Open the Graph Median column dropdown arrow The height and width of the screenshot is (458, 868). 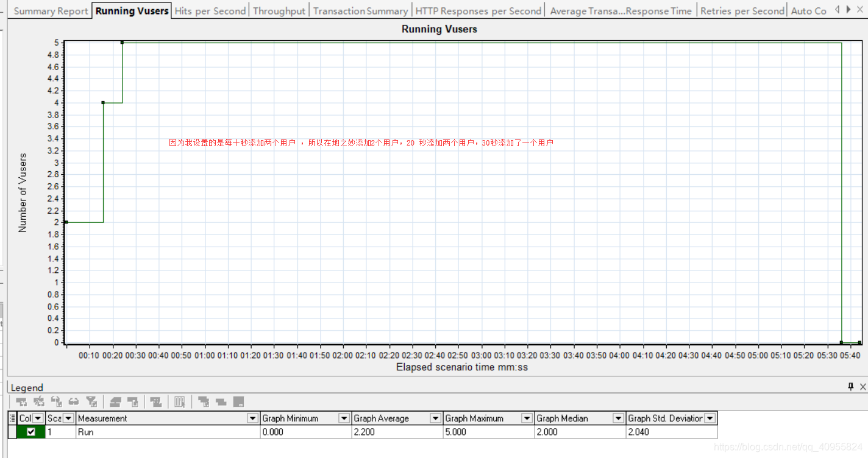pos(618,418)
